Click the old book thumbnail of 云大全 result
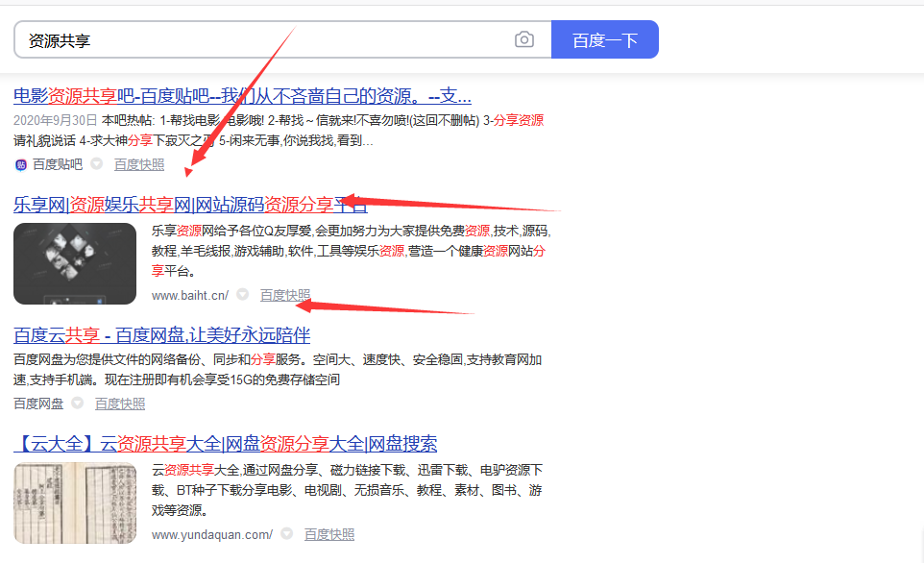 point(75,502)
